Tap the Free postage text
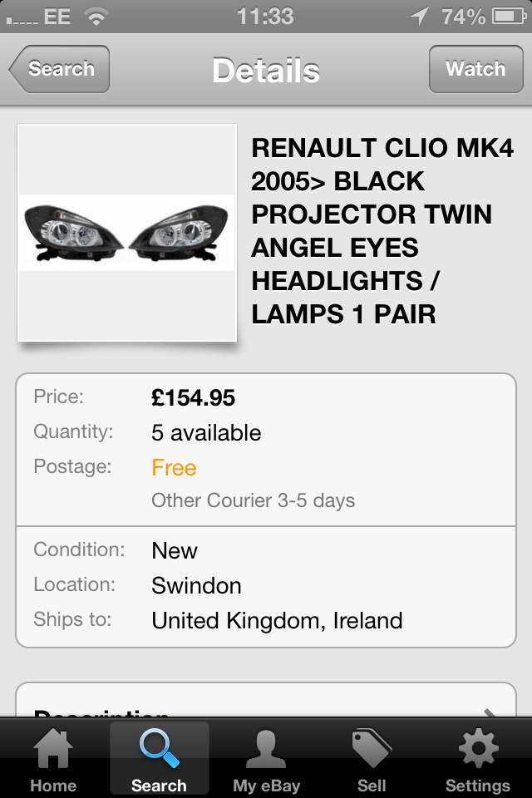Viewport: 532px width, 798px height. pos(174,468)
